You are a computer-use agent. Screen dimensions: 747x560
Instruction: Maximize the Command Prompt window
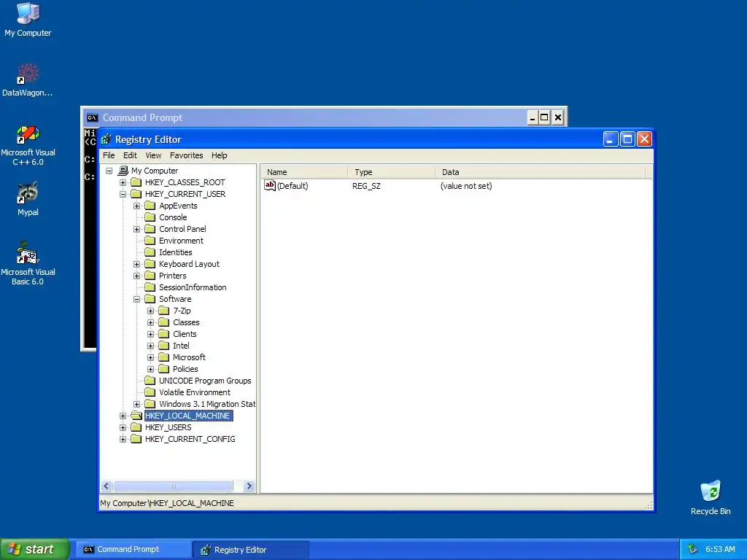[544, 117]
